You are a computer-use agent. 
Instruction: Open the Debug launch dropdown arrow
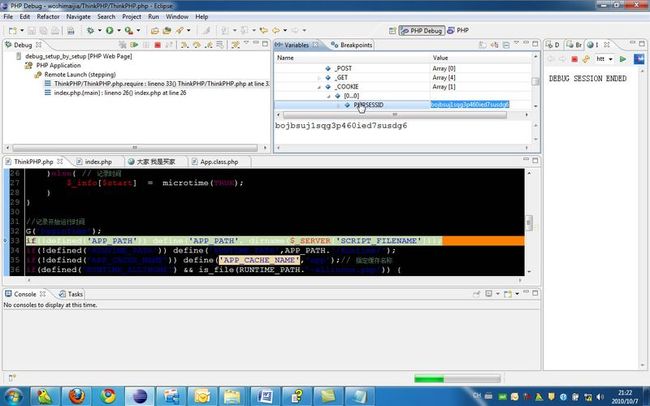tap(99, 30)
